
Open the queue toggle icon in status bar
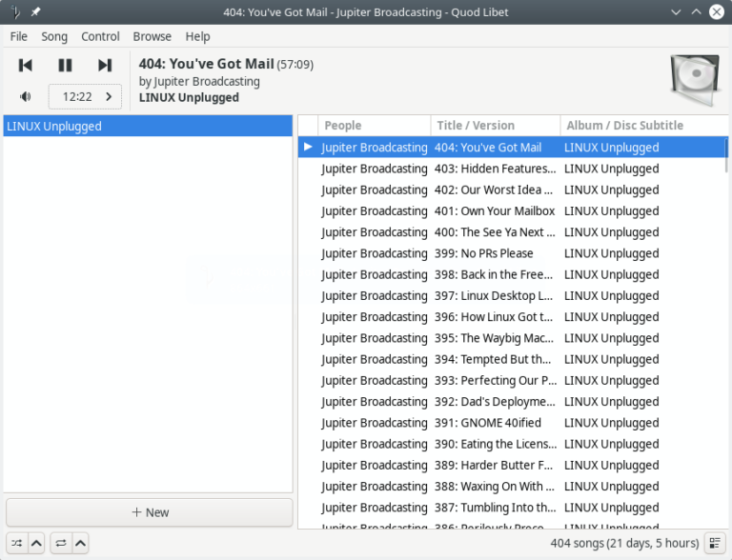click(x=715, y=543)
